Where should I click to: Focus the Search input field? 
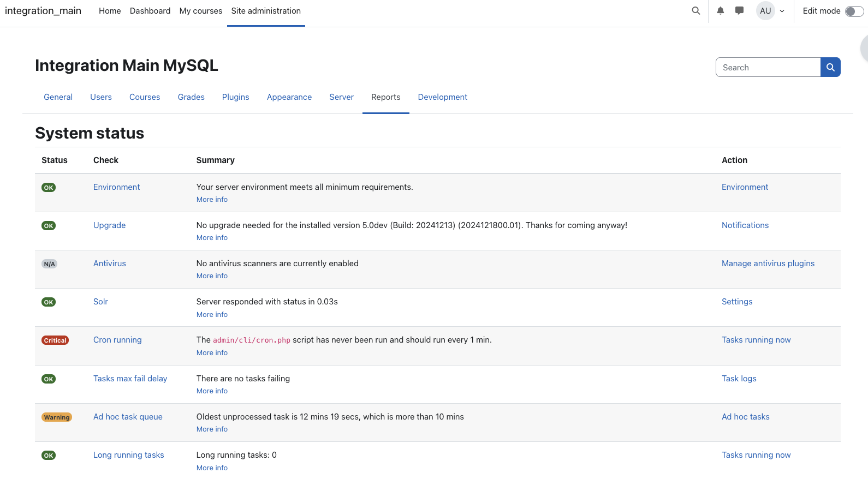point(768,67)
